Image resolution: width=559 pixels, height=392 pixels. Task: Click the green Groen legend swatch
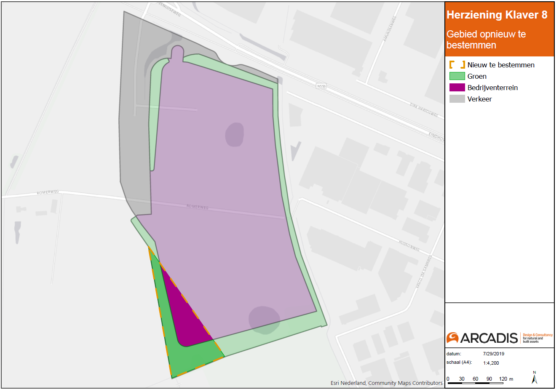[x=457, y=76]
